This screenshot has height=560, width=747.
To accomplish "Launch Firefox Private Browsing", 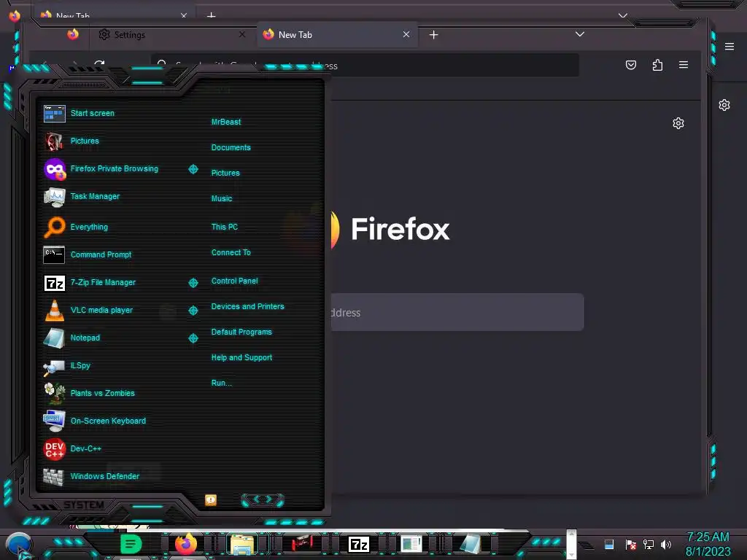I will point(101,168).
